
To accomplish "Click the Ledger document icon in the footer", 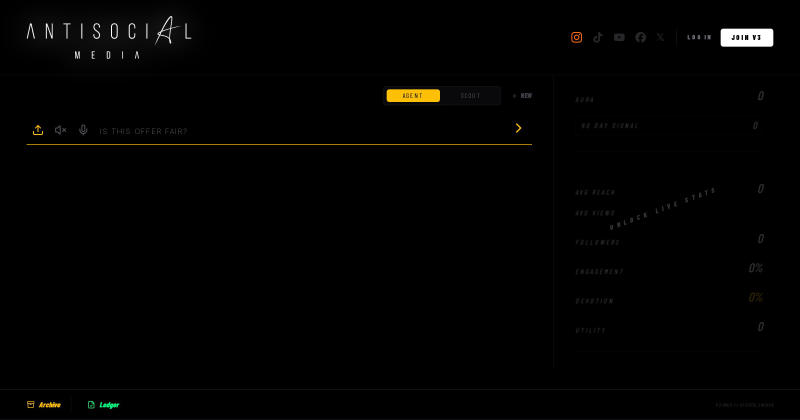I will (x=91, y=405).
